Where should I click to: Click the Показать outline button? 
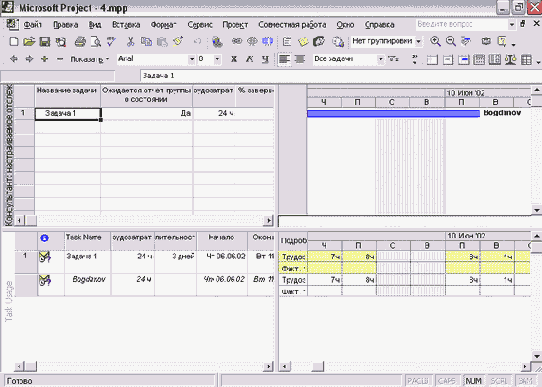[90, 59]
